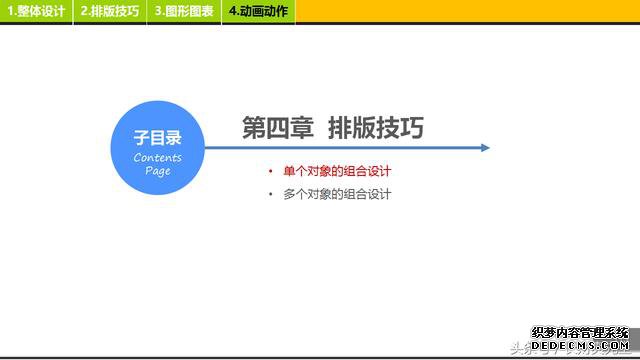The height and width of the screenshot is (360, 640).
Task: Click the Contents Page script text
Action: pos(158,164)
